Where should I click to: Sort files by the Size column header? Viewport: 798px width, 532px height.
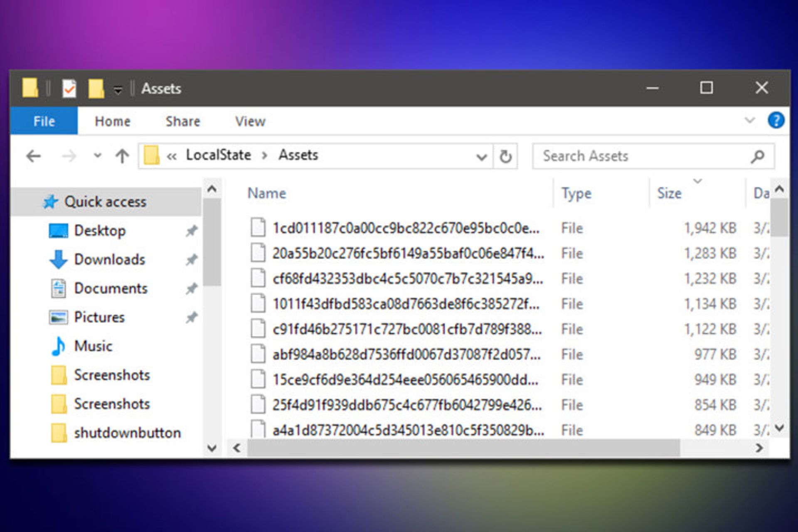point(669,193)
